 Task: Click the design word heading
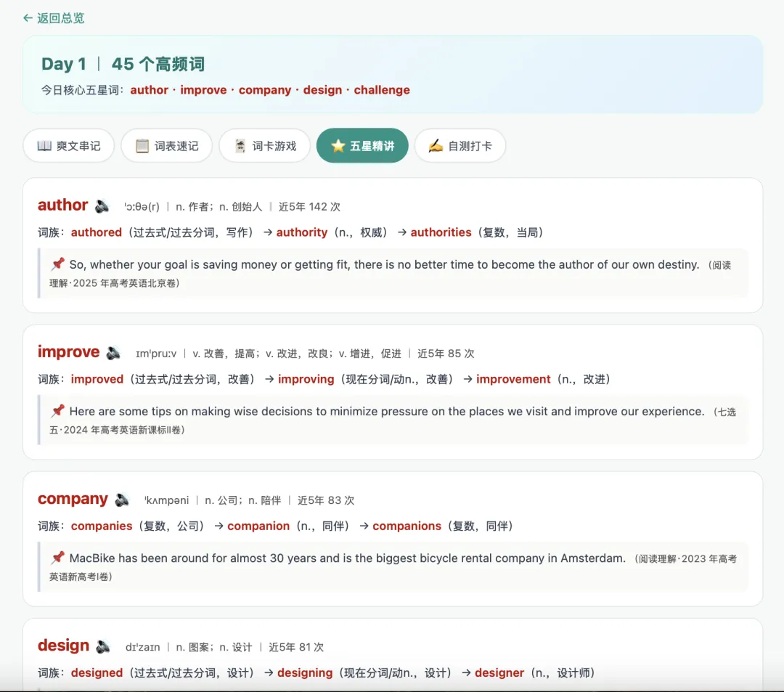pos(63,646)
